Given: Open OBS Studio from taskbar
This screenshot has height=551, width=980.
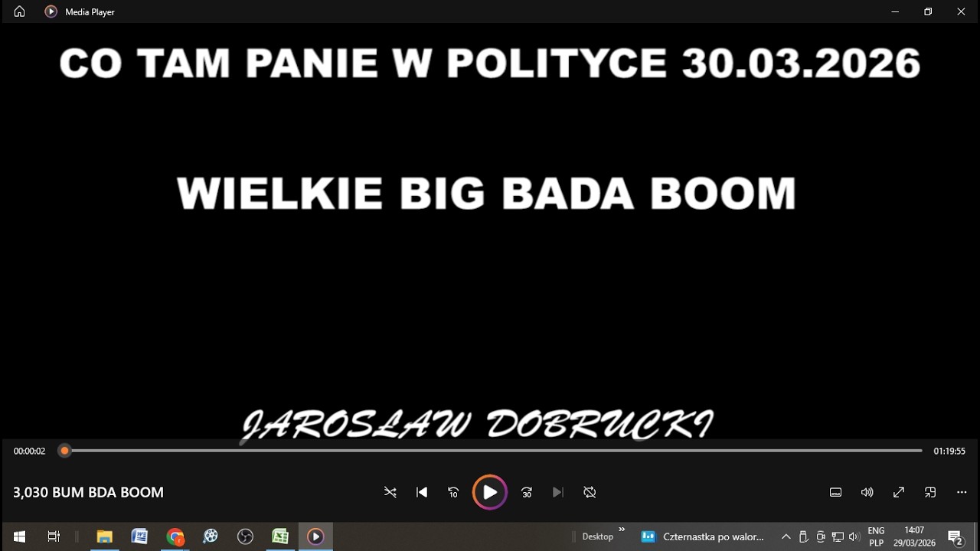Looking at the screenshot, I should point(245,536).
